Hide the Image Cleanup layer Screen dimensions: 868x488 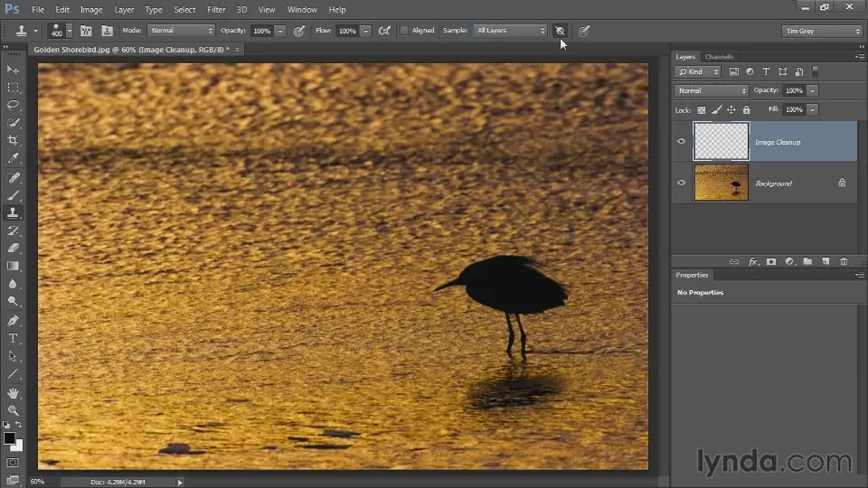tap(682, 142)
